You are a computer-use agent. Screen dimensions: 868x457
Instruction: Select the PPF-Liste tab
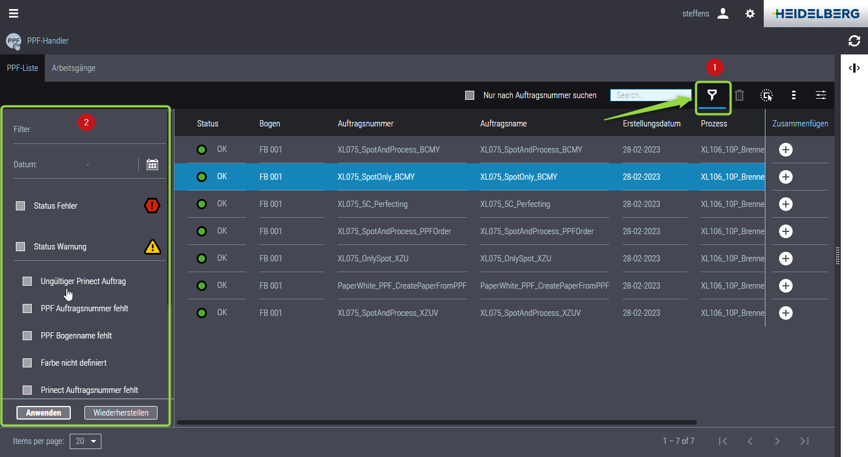point(23,68)
